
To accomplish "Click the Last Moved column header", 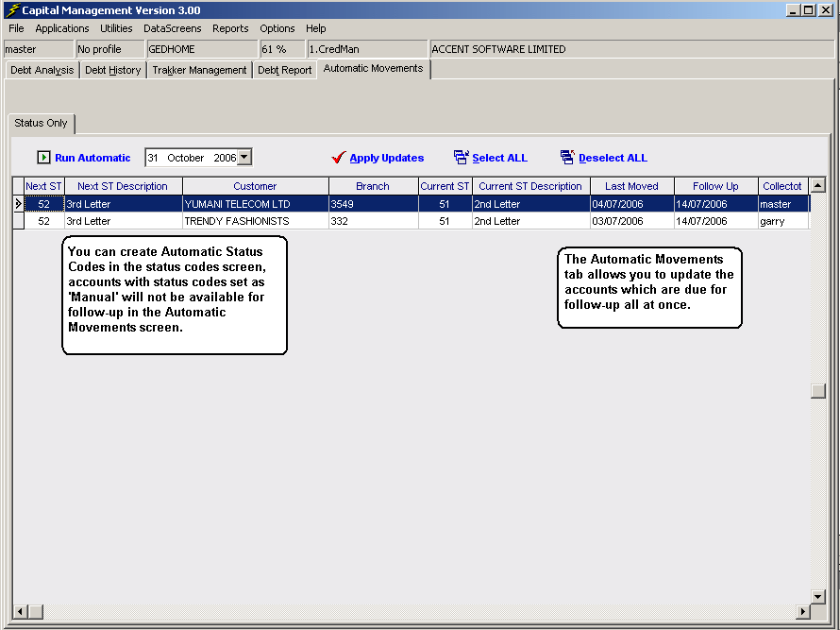I will click(631, 186).
